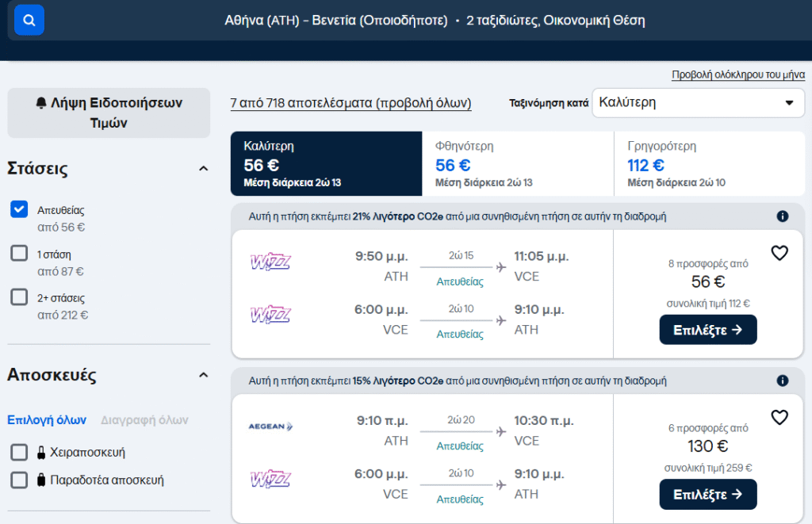Click the checked baggage suitcase icon

click(x=41, y=480)
